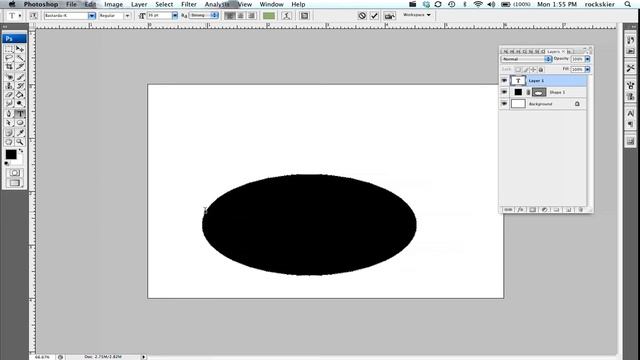Hide Layer 1 text layer

(504, 81)
